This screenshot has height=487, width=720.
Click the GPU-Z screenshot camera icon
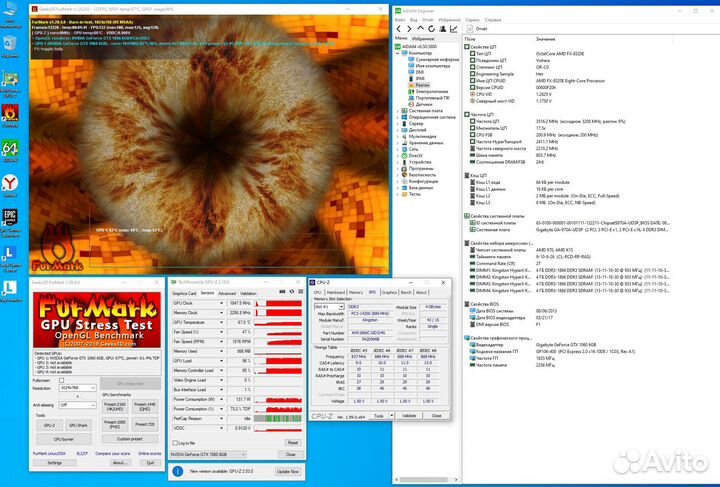[282, 292]
